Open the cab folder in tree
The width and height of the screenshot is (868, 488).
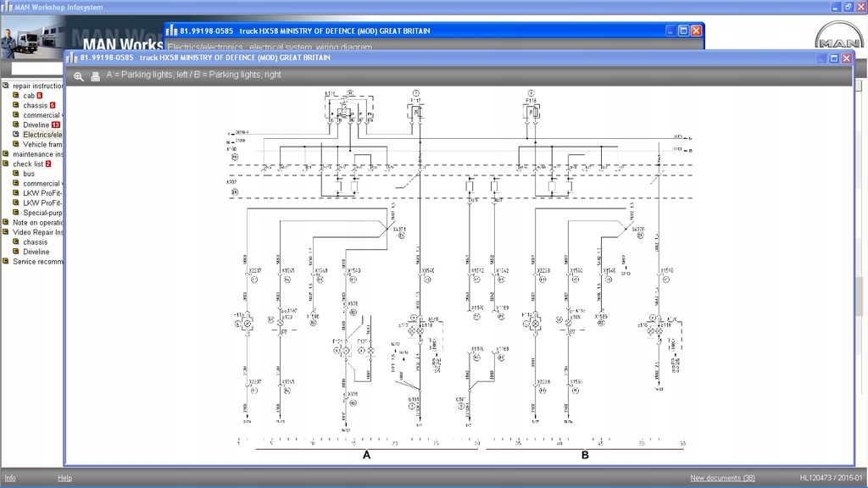(x=29, y=96)
